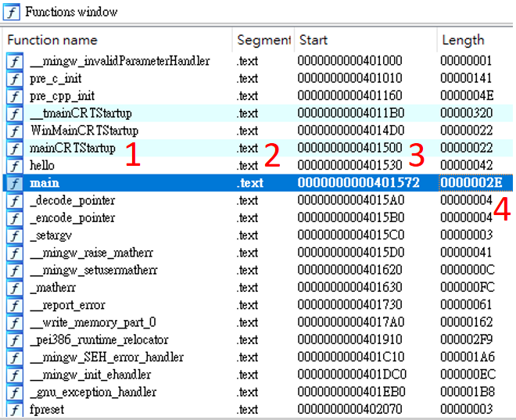The height and width of the screenshot is (420, 516).
Task: Click function icon beside fpreset
Action: [x=15, y=410]
